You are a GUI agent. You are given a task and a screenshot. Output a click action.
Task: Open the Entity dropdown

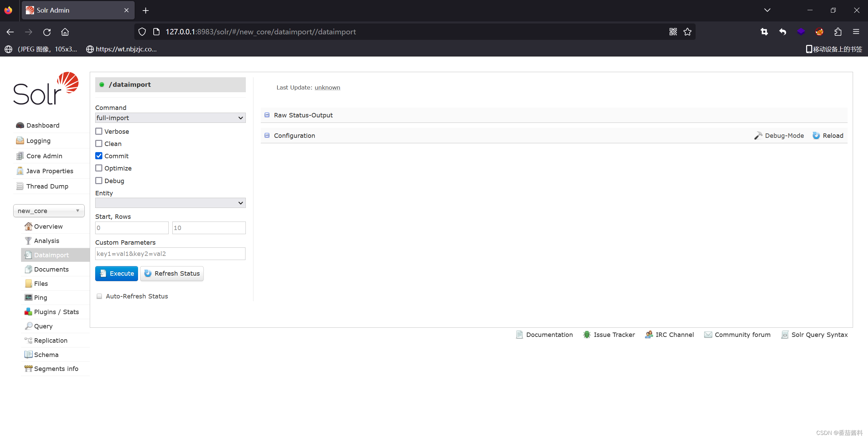click(x=170, y=203)
